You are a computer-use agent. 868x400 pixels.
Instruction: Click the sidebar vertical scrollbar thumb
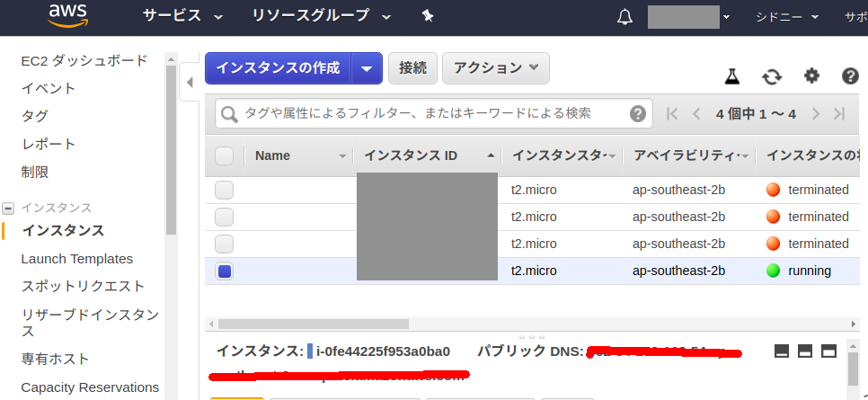(x=171, y=149)
